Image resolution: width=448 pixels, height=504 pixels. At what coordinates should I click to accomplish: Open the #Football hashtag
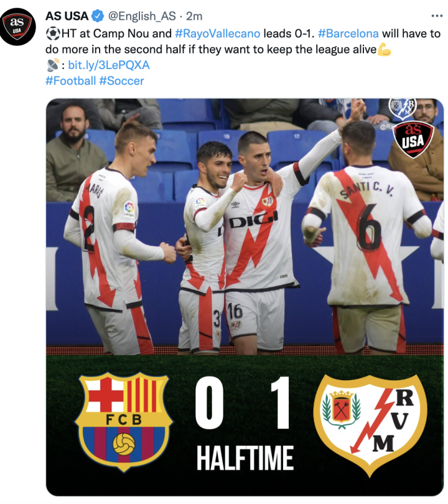71,81
